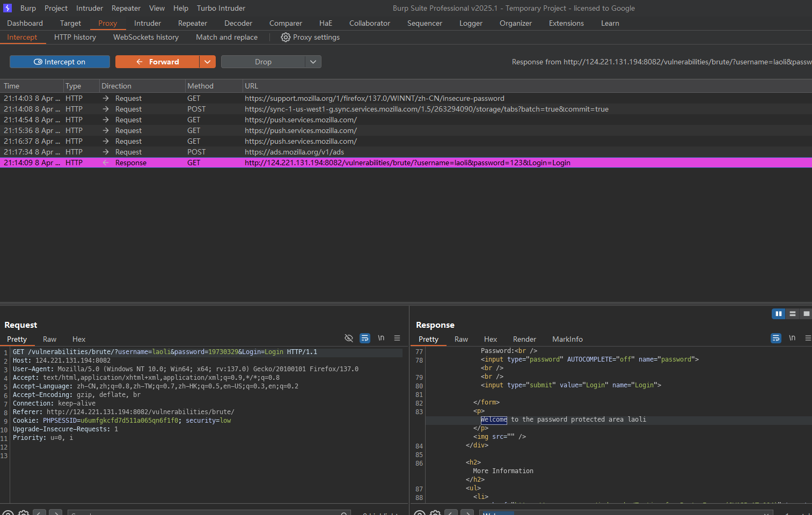This screenshot has width=812, height=515.
Task: Switch to combined single-pane layout view
Action: click(806, 314)
